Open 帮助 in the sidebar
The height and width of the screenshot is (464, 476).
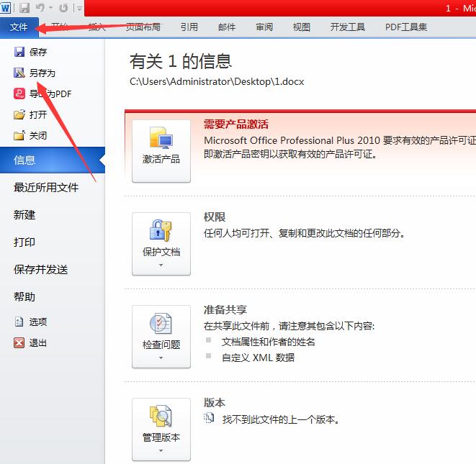point(24,296)
